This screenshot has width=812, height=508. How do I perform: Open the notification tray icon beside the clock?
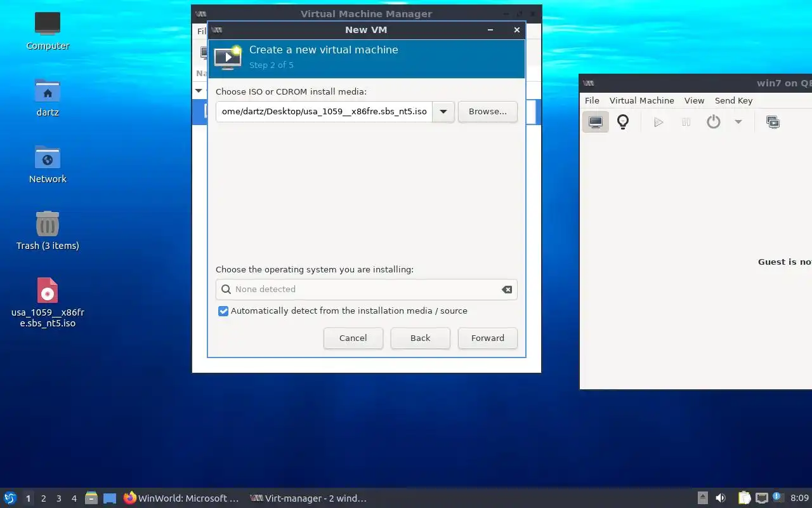(x=779, y=498)
